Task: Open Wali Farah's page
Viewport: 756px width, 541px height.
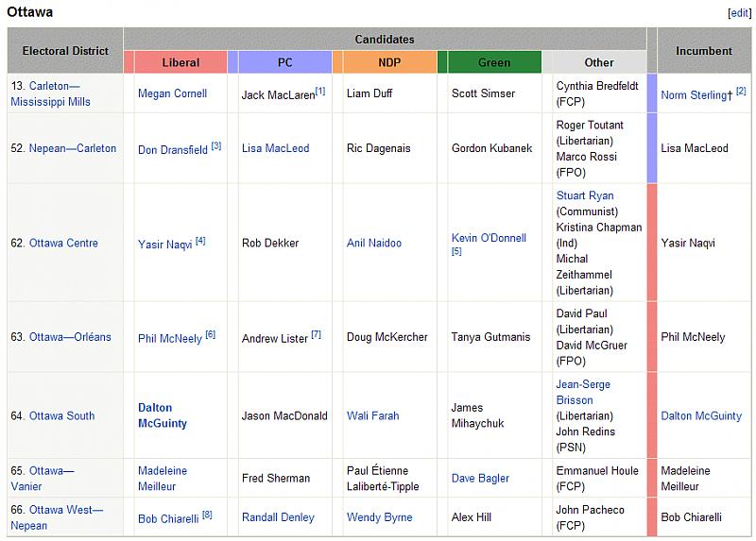Action: coord(372,415)
